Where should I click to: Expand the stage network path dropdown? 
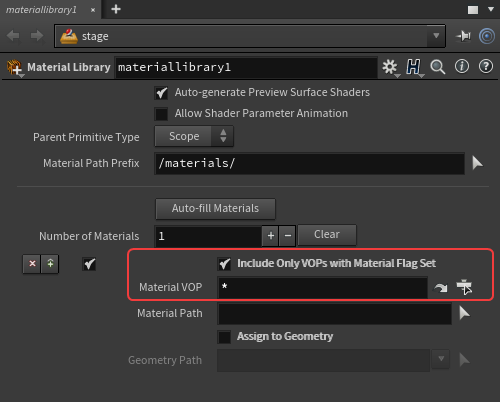(436, 36)
